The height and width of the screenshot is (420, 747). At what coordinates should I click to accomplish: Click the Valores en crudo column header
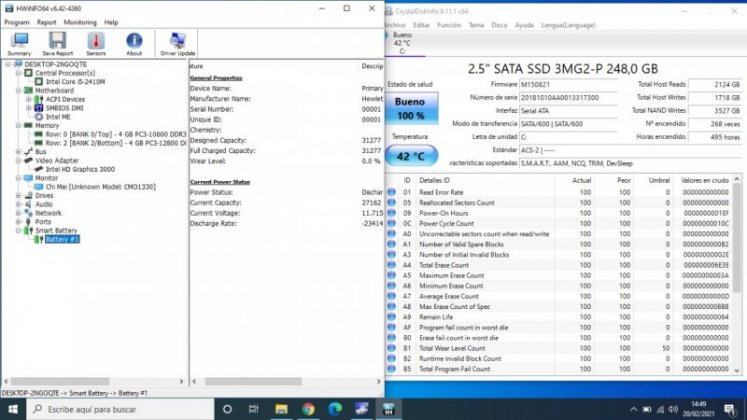point(705,180)
